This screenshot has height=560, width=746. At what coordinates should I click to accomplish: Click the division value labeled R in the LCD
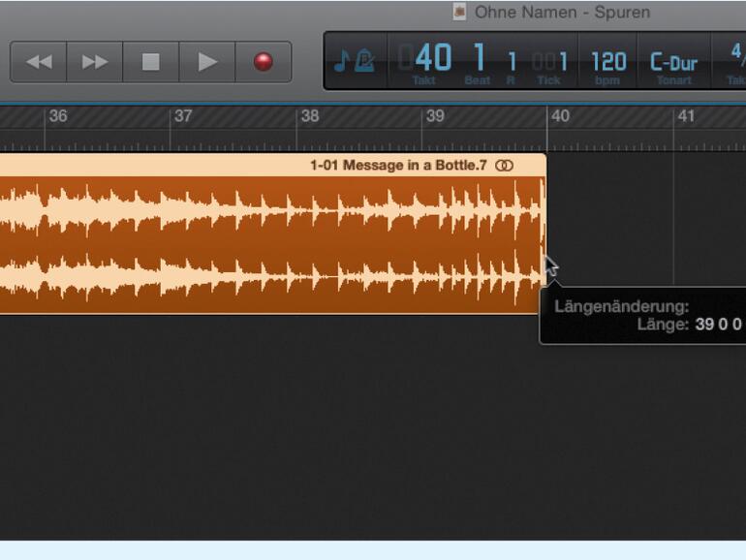512,62
